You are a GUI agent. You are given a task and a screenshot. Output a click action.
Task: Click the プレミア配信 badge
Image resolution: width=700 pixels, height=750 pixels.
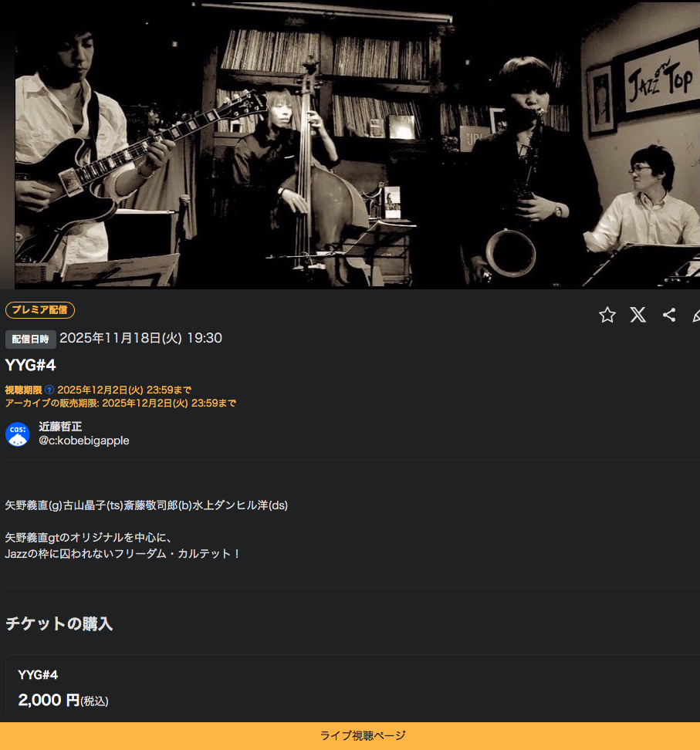click(40, 310)
